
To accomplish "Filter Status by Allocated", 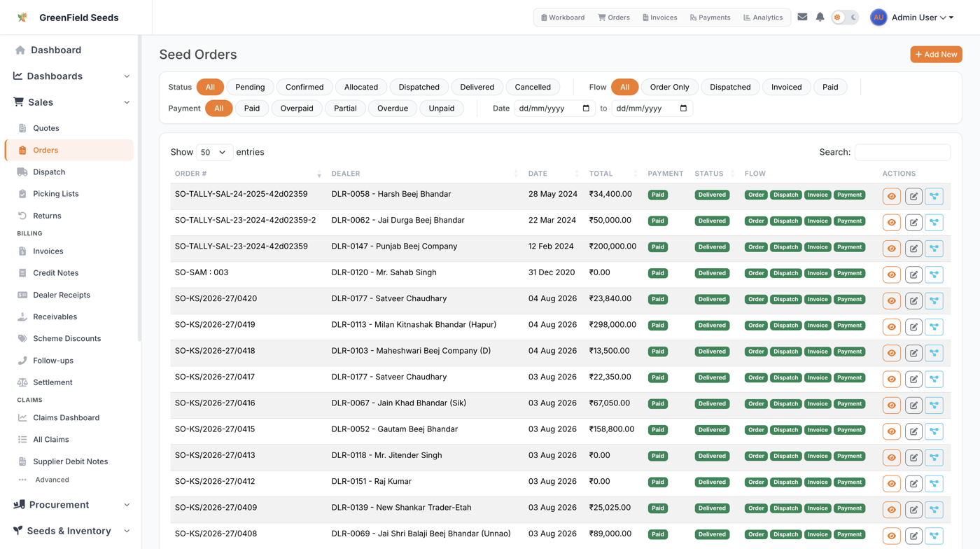I will click(361, 87).
